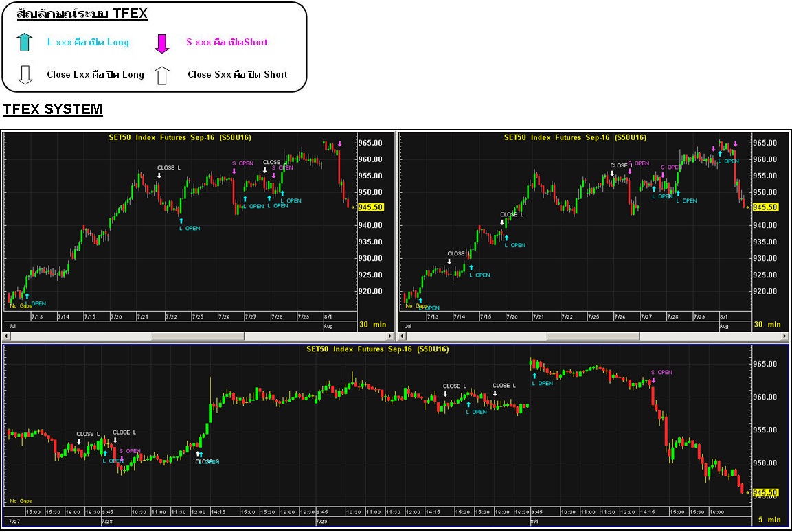The width and height of the screenshot is (792, 532).
Task: Click right scroll arrow of left 30 min chart
Action: pos(390,336)
